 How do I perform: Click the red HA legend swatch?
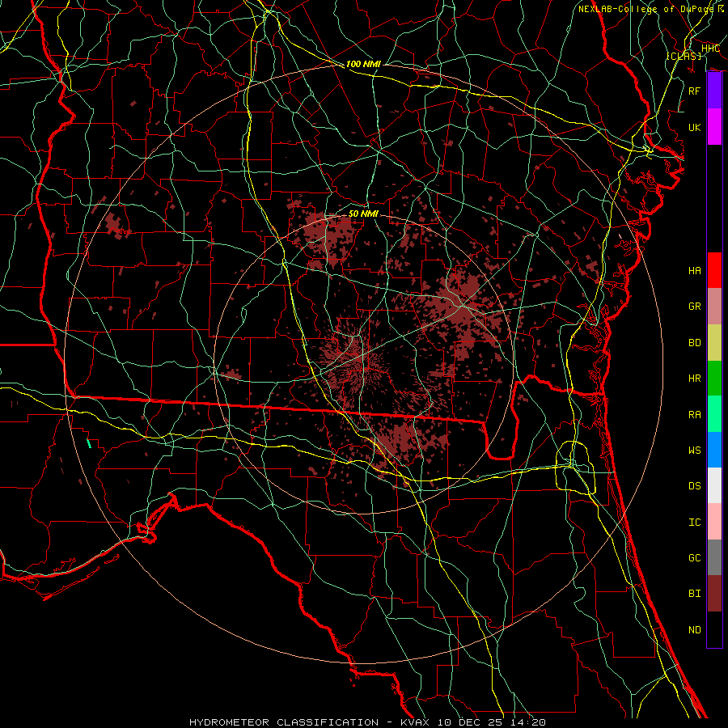pyautogui.click(x=714, y=270)
